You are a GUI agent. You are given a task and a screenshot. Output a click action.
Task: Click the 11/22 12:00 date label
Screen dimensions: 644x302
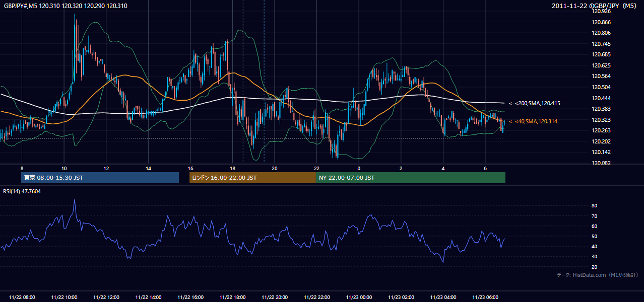click(x=106, y=297)
